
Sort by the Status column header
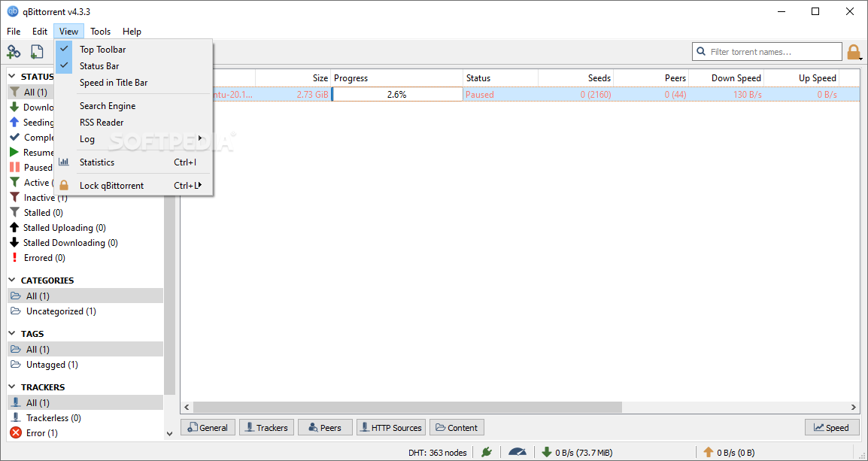pos(500,78)
